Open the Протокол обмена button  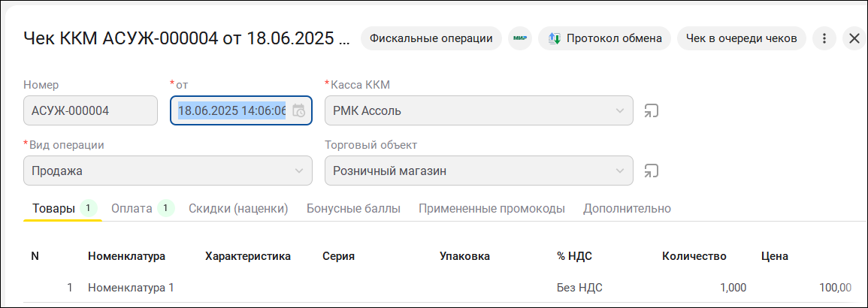click(x=604, y=38)
